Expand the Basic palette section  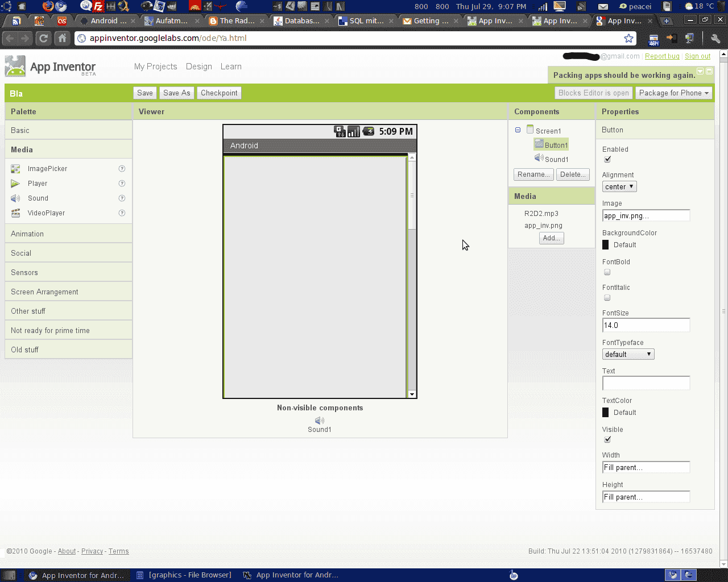coord(68,130)
